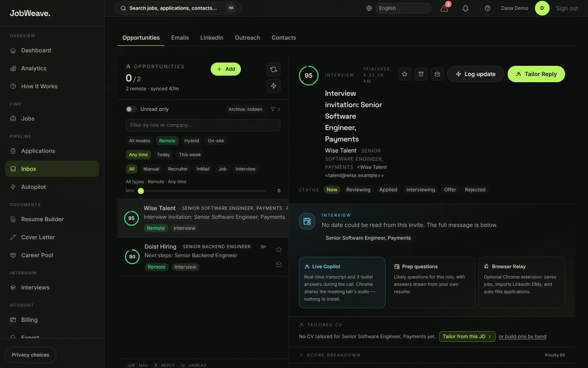Click the refresh sync icon in Opportunities panel
Screen dimensions: 588x368
pos(274,70)
